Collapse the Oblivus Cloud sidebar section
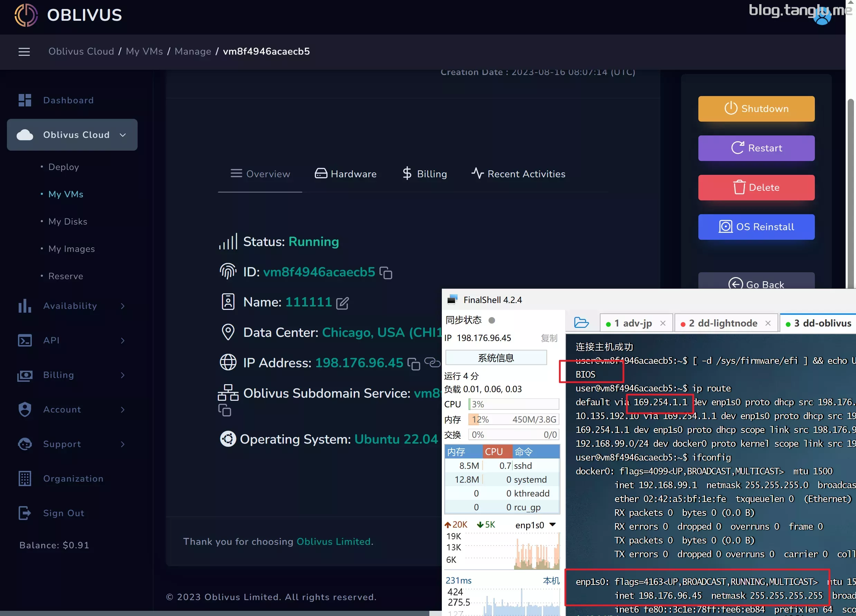Screen dimensions: 856x616 [x=123, y=135]
